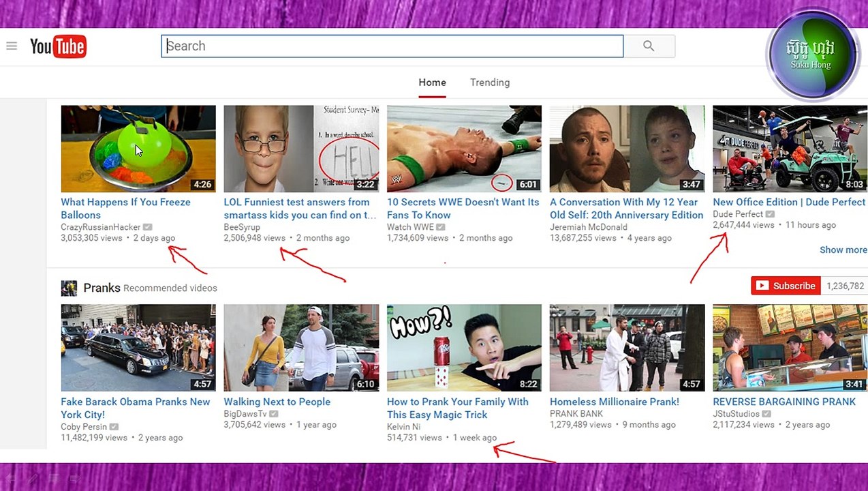The height and width of the screenshot is (491, 868).
Task: Open the Homeless Millionaire Prank thumbnail
Action: pos(627,348)
